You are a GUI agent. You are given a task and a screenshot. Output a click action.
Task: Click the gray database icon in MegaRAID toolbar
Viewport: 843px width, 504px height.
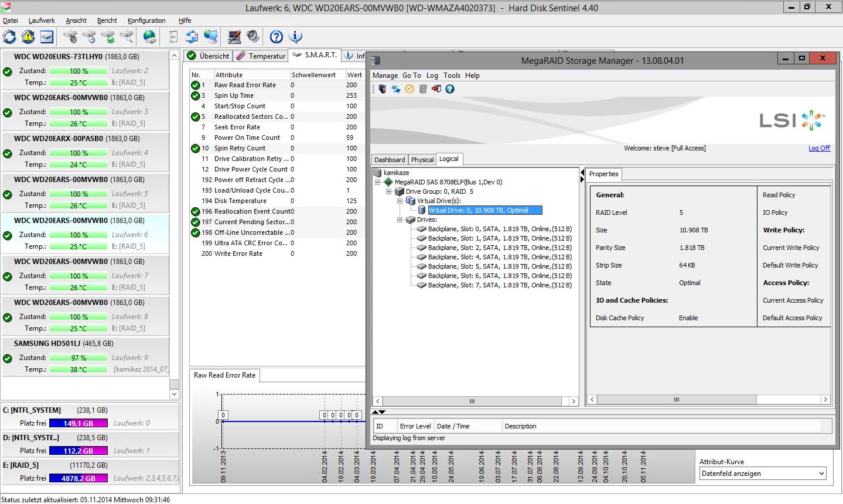pyautogui.click(x=423, y=89)
